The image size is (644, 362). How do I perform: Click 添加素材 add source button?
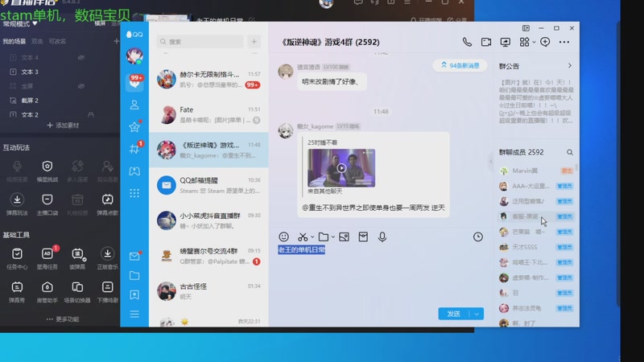tap(63, 125)
